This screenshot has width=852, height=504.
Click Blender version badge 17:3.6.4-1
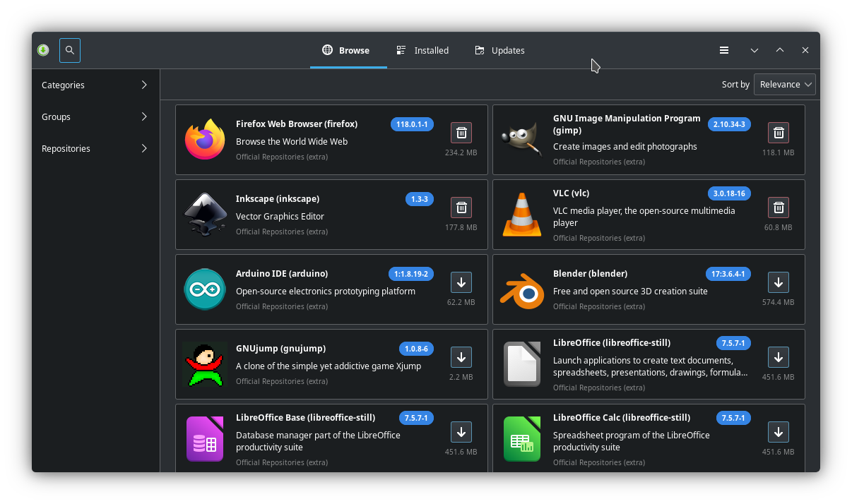coord(728,274)
